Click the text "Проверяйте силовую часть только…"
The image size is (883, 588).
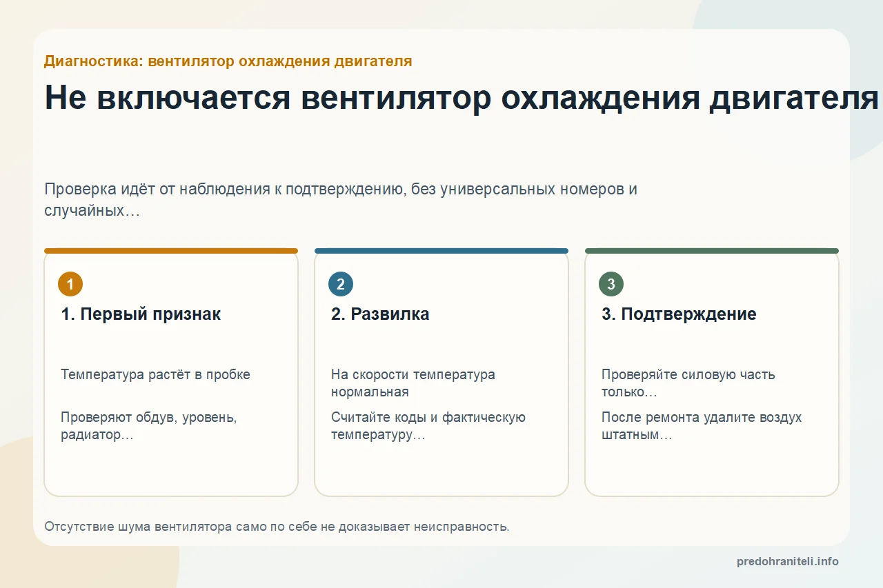point(688,383)
